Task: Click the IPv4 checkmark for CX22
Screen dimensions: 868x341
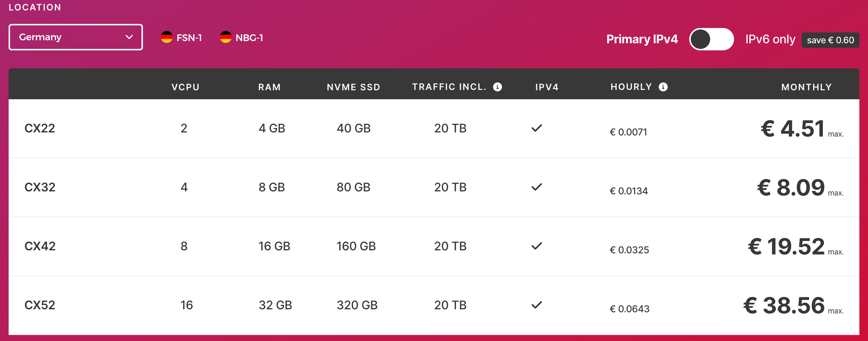Action: [537, 128]
